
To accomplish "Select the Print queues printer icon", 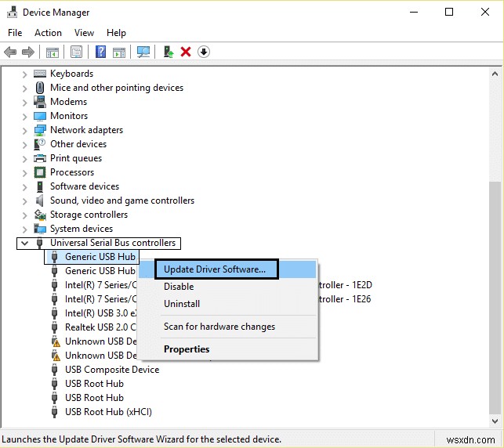I will (40, 158).
